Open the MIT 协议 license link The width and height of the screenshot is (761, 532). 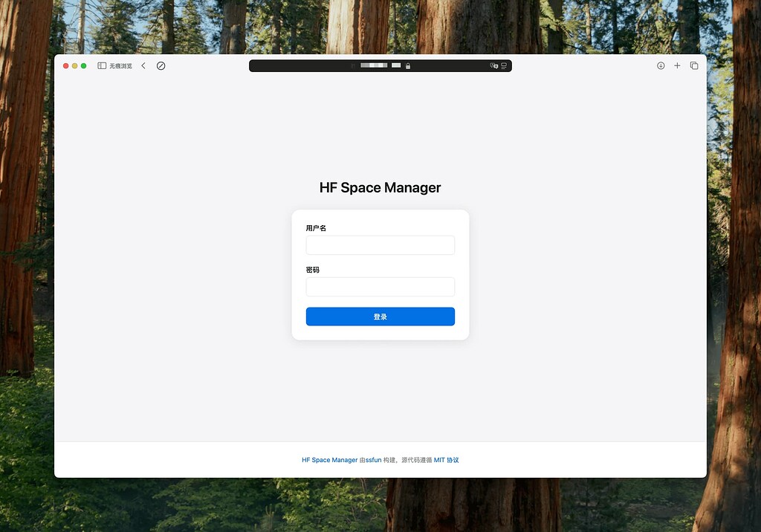[446, 460]
